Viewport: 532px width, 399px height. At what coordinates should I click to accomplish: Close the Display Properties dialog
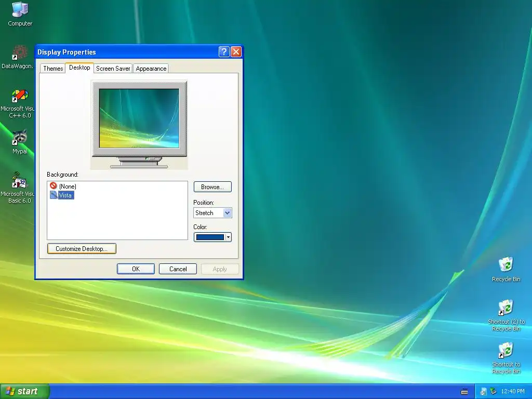click(236, 51)
